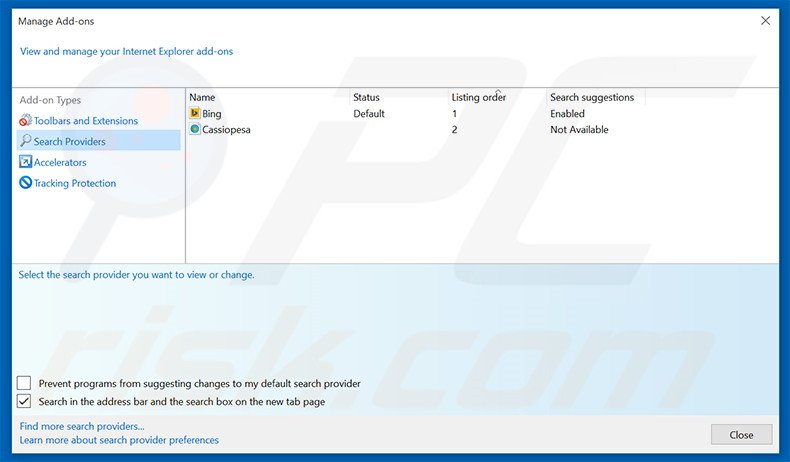The height and width of the screenshot is (462, 790).
Task: Open Learn more about search provider preferences
Action: click(119, 440)
